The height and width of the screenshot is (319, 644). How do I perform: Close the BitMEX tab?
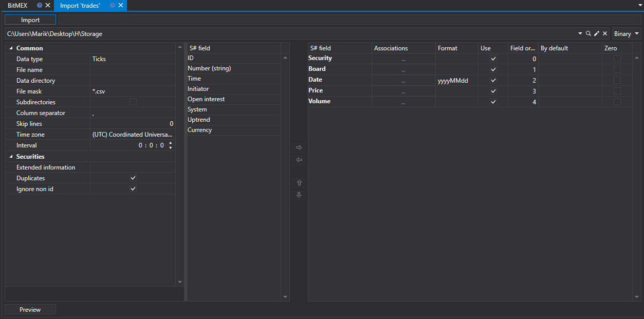(x=48, y=5)
